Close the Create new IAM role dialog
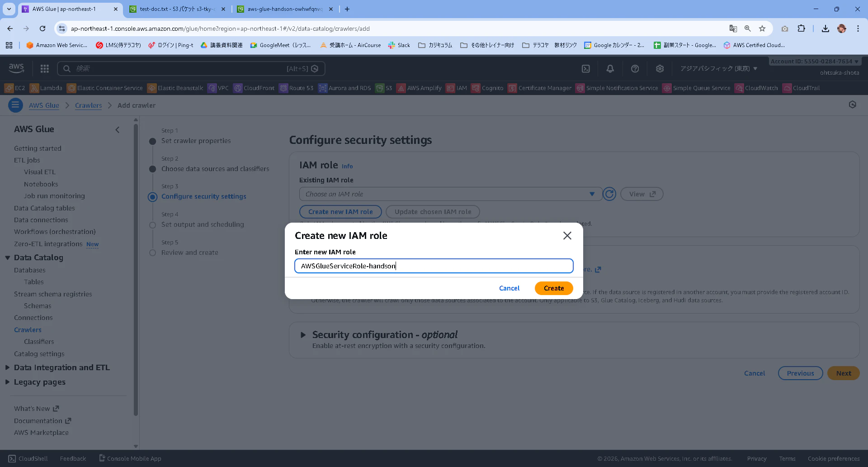The height and width of the screenshot is (467, 868). [567, 236]
